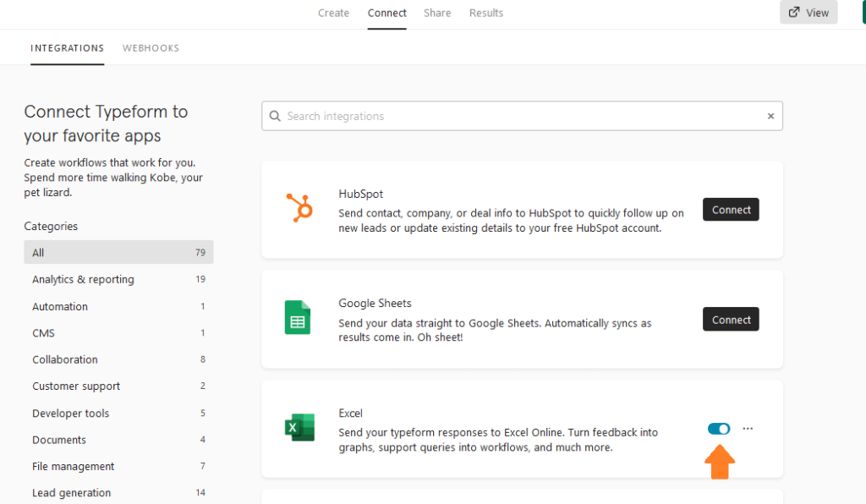Go to the Share tab
The width and height of the screenshot is (866, 504).
[x=437, y=13]
